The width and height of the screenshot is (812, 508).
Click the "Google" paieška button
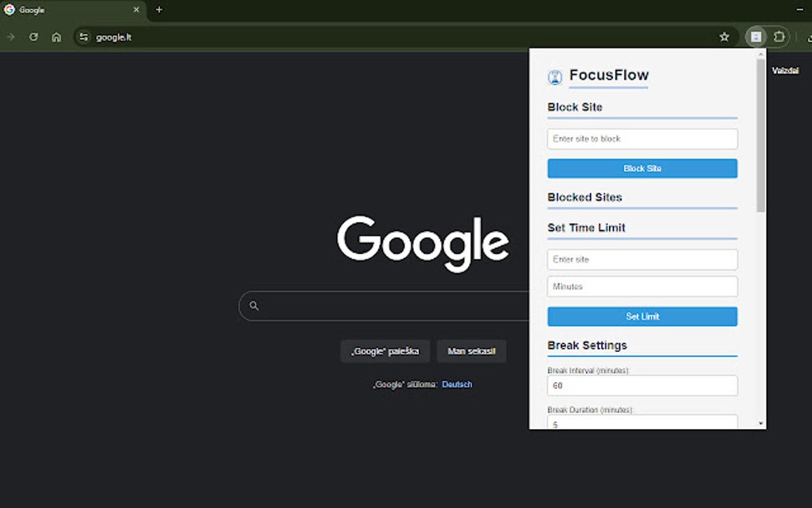[385, 350]
